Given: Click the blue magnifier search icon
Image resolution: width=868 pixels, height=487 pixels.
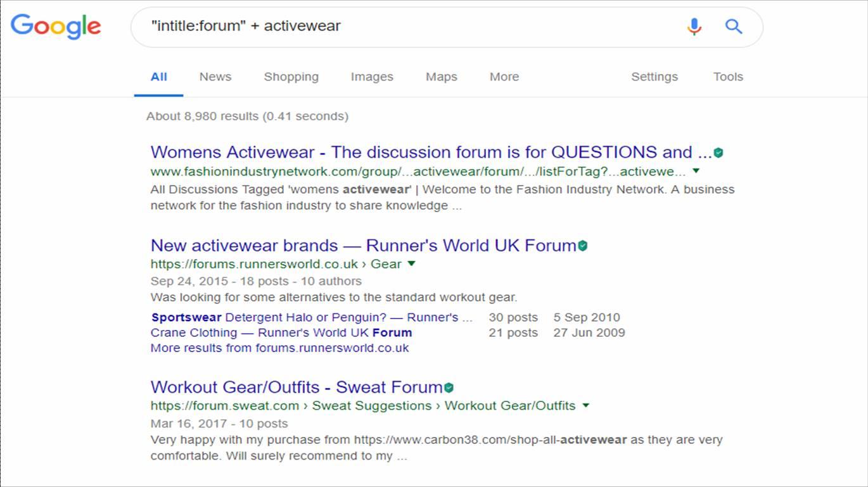Looking at the screenshot, I should coord(734,26).
